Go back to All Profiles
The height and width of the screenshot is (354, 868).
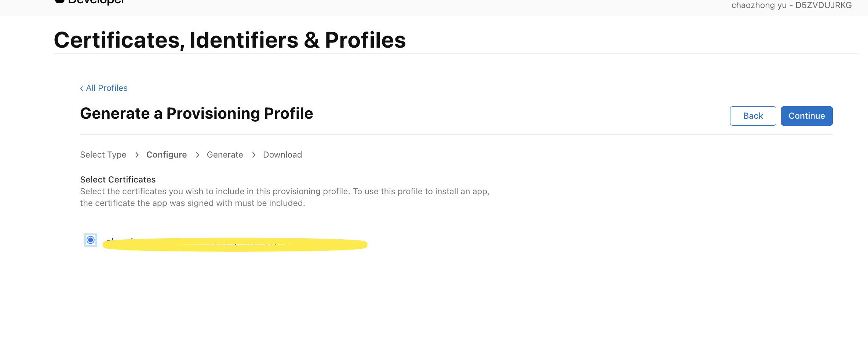106,88
